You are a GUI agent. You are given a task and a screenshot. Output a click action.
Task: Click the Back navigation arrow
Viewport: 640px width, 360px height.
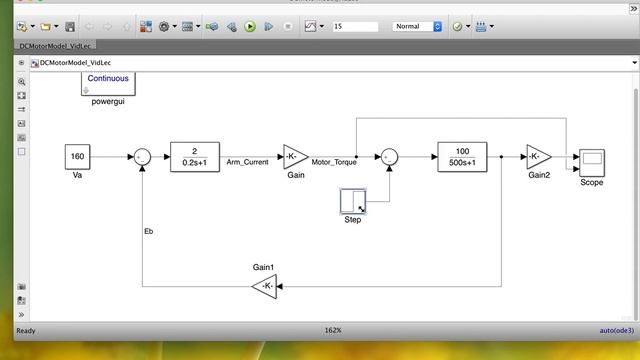[89, 27]
